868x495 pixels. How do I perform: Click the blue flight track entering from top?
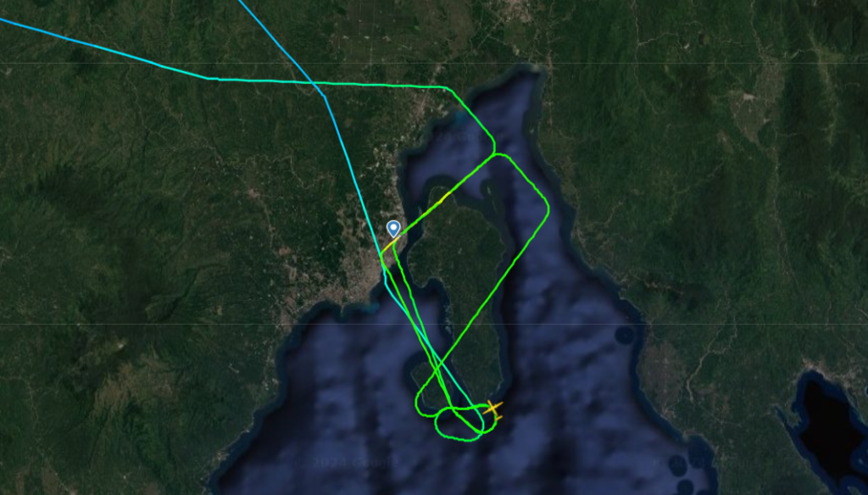pyautogui.click(x=277, y=43)
